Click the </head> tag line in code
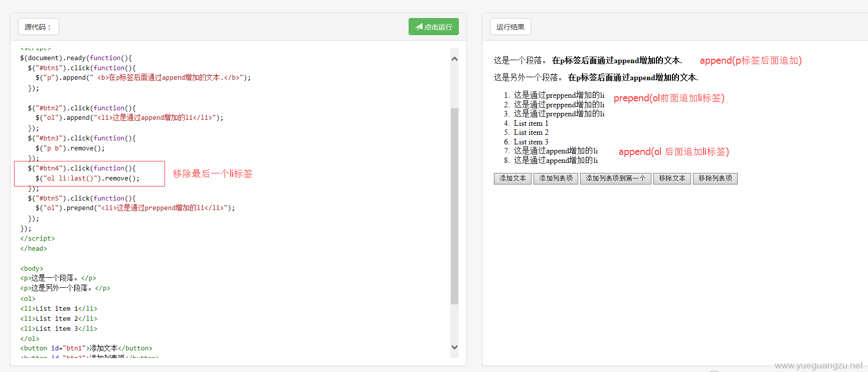868x372 pixels. 34,248
